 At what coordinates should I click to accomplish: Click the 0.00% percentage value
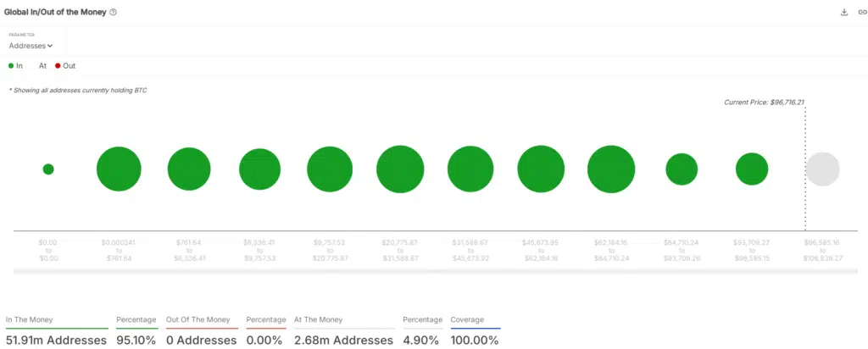[x=264, y=341]
